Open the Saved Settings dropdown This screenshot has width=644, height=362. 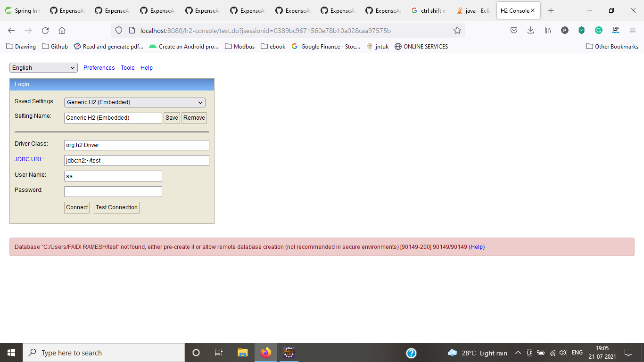click(x=134, y=102)
